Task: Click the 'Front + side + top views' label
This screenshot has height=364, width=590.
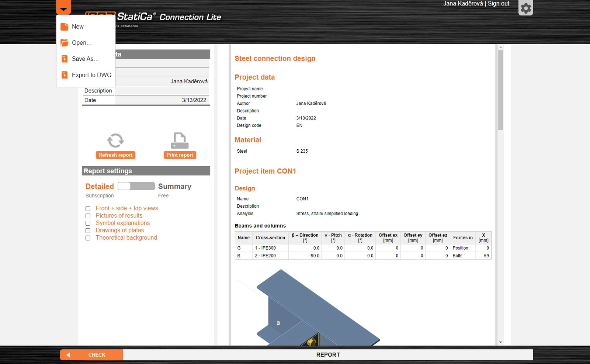Action: (x=127, y=208)
